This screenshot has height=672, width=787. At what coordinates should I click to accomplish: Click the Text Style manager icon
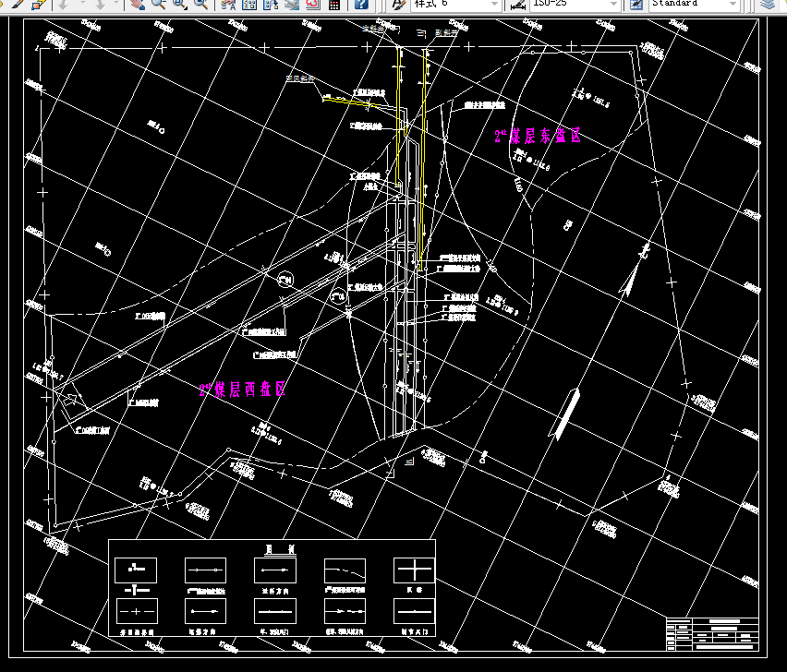pyautogui.click(x=398, y=4)
